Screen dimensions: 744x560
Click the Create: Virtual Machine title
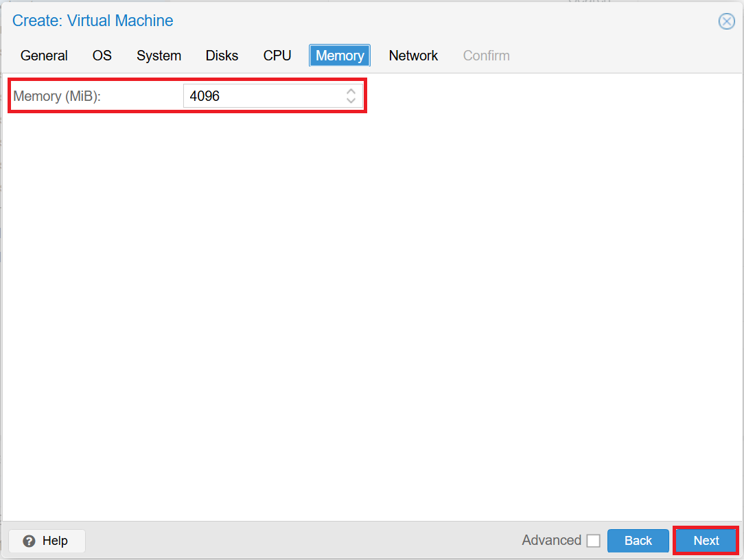(92, 21)
